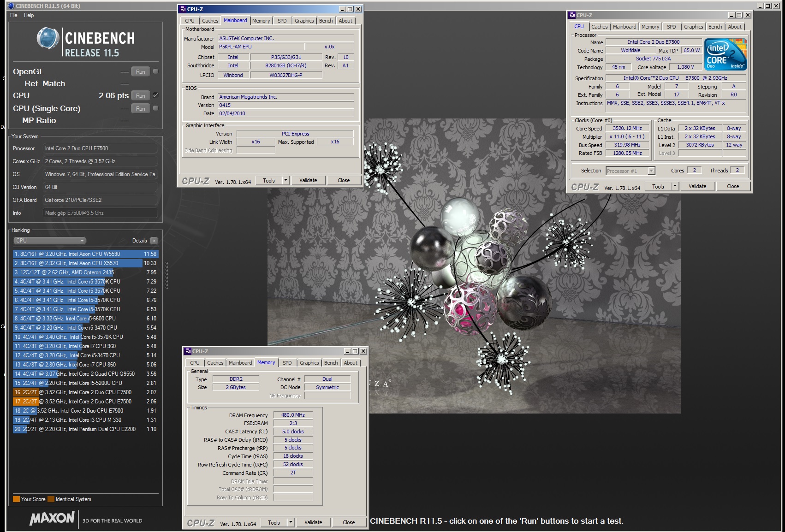Click the brown Identical System legend swatch

click(51, 499)
